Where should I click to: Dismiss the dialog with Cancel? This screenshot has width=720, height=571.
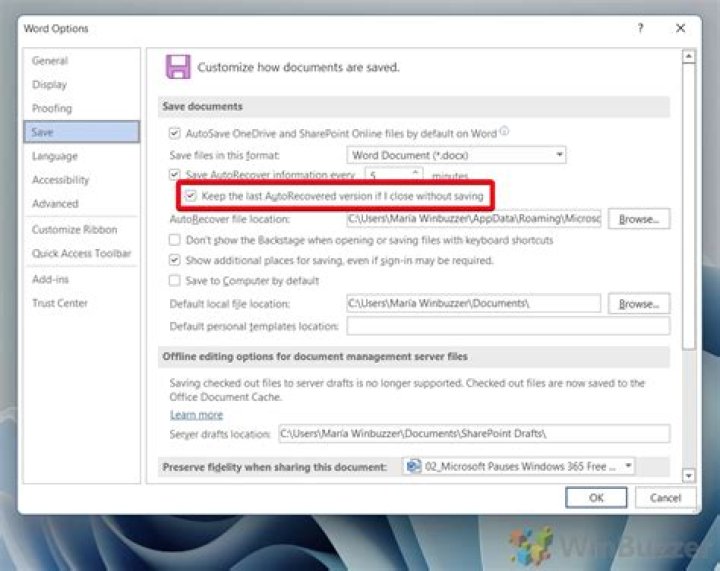[x=665, y=498]
